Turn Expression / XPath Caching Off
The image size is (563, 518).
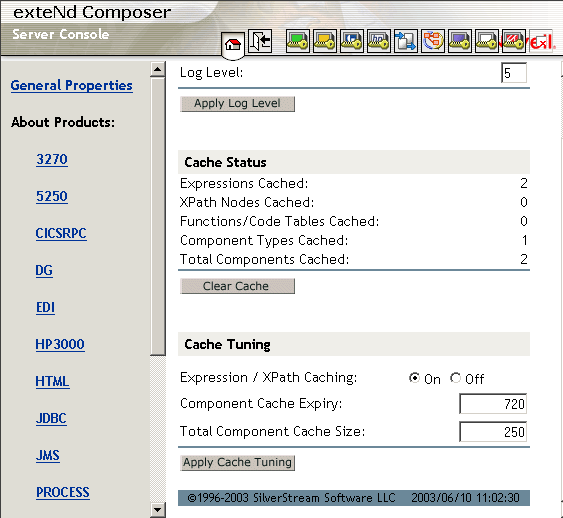click(455, 378)
